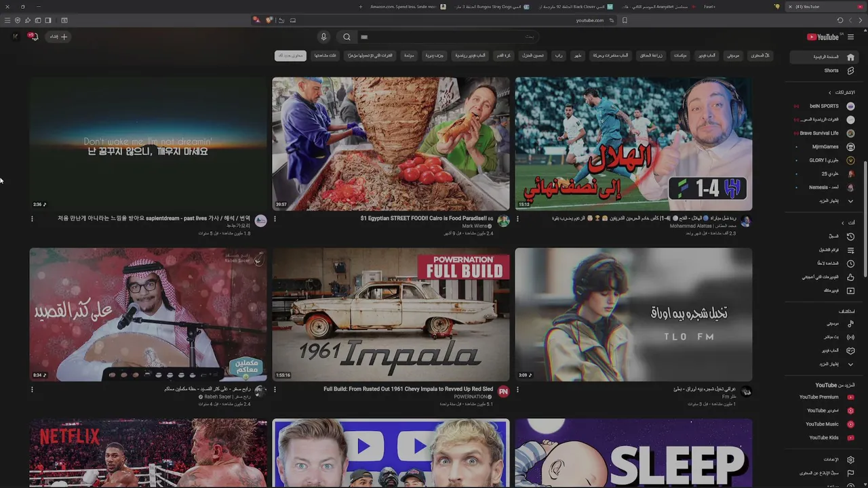Image resolution: width=868 pixels, height=488 pixels.
Task: Open the Nemesis subscription channel
Action: 825,188
